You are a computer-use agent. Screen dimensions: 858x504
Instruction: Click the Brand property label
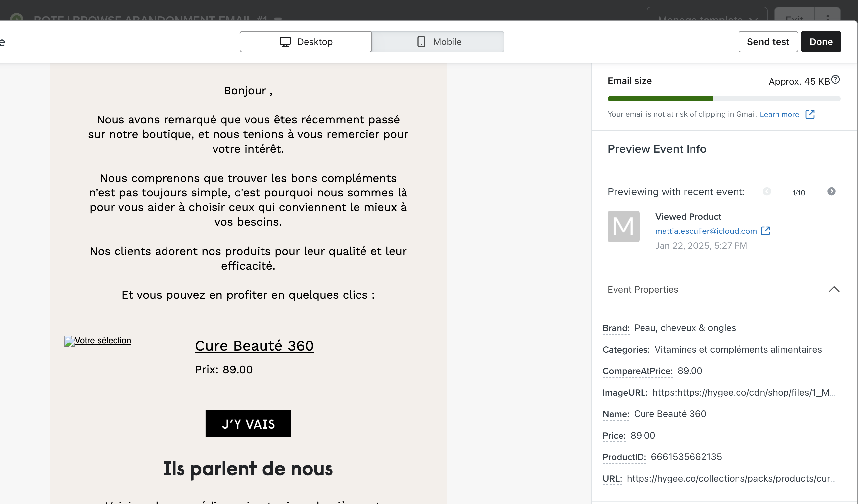pos(616,328)
